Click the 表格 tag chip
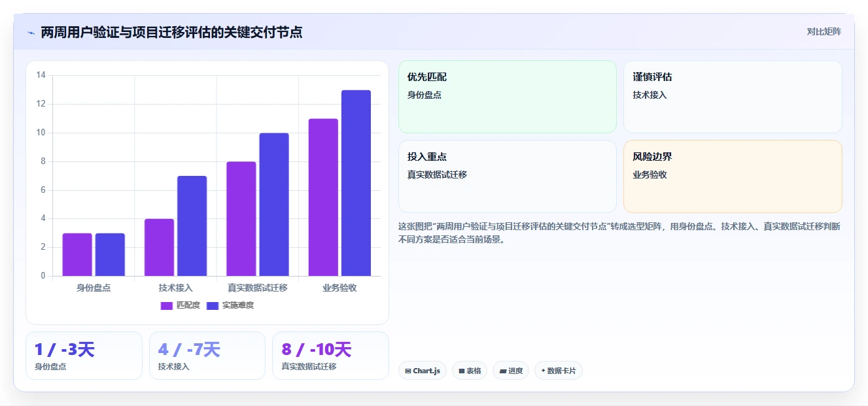 [470, 371]
